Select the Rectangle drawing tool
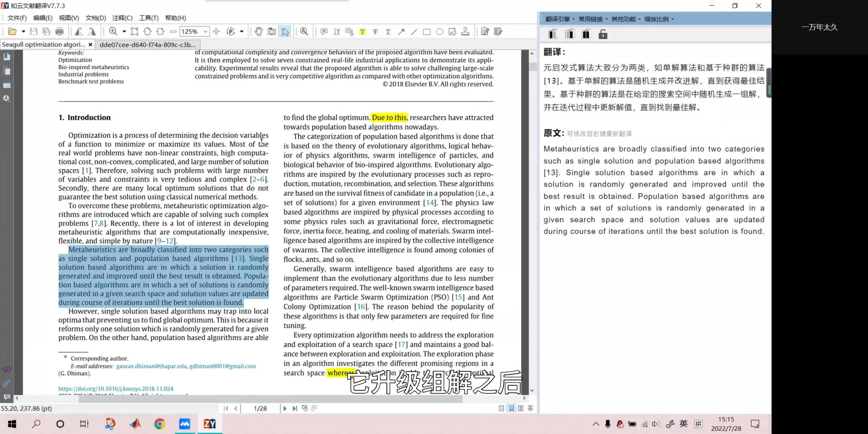The height and width of the screenshot is (434, 868). (427, 32)
